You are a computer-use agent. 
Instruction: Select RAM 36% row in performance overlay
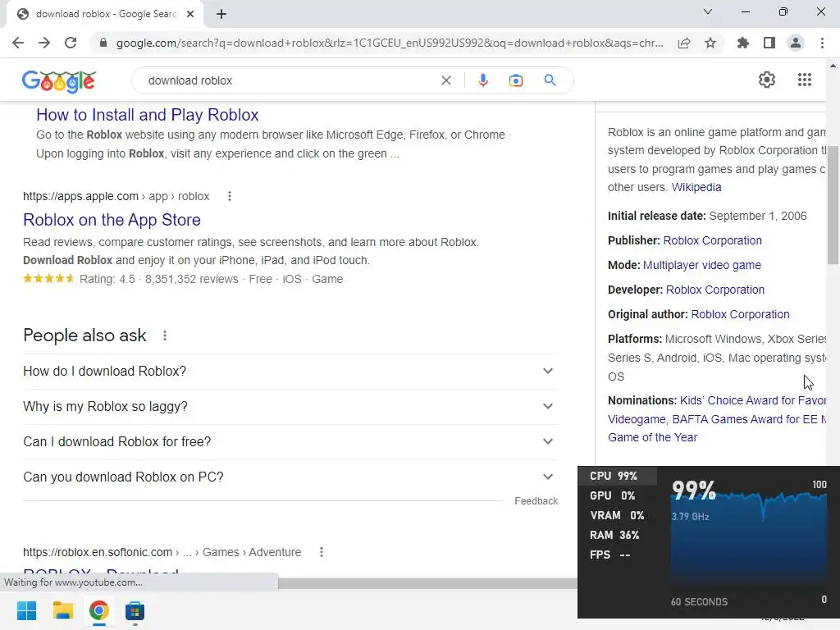pos(617,535)
